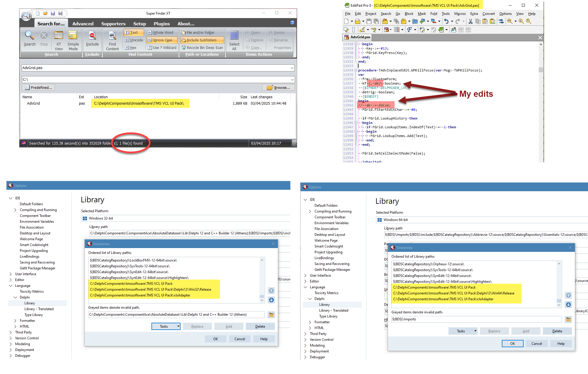Click scrollbar up arrow in 64-bit library paths list
Screen dimensions: 588x374
coord(559,264)
